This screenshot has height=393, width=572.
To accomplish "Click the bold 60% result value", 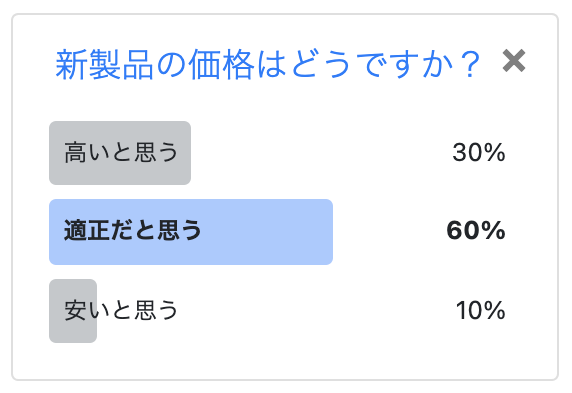I will coord(476,231).
